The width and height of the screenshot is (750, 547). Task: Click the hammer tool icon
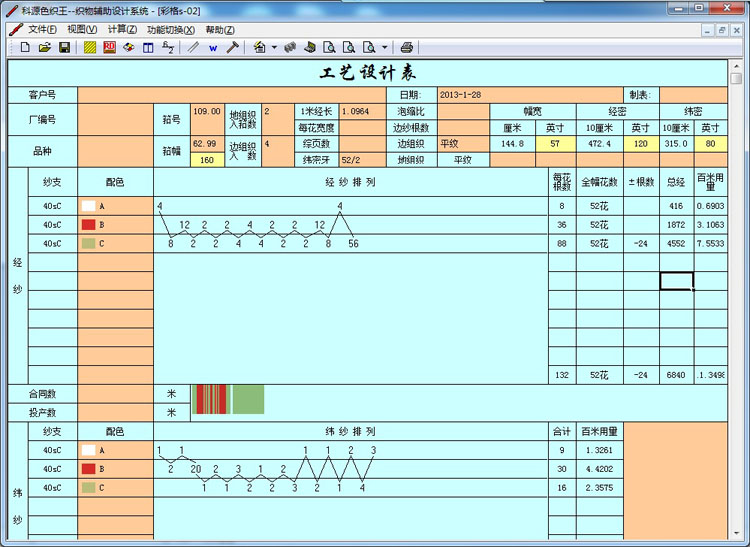[232, 47]
